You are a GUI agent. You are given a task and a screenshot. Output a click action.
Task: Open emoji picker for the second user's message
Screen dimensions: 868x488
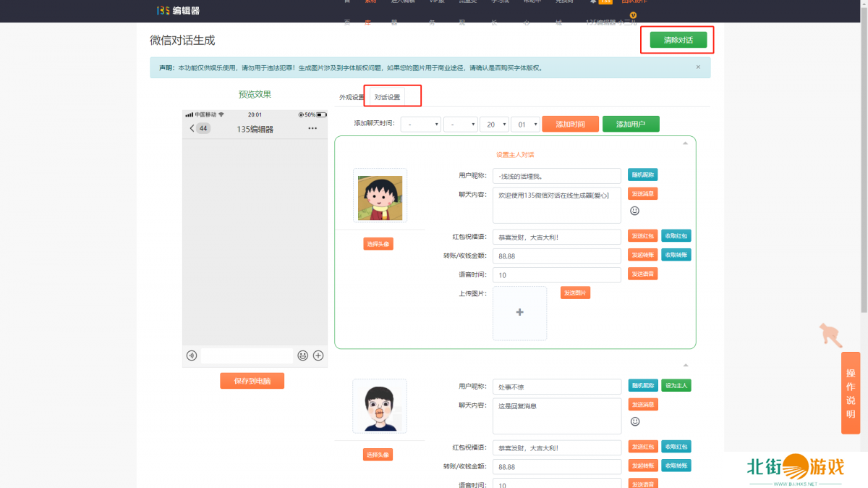click(x=634, y=421)
